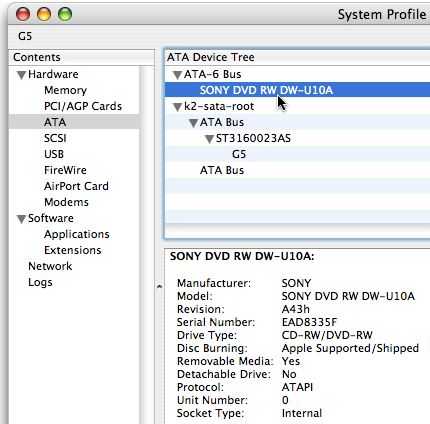Show the Extensions list
Image resolution: width=430 pixels, height=424 pixels.
[x=73, y=250]
